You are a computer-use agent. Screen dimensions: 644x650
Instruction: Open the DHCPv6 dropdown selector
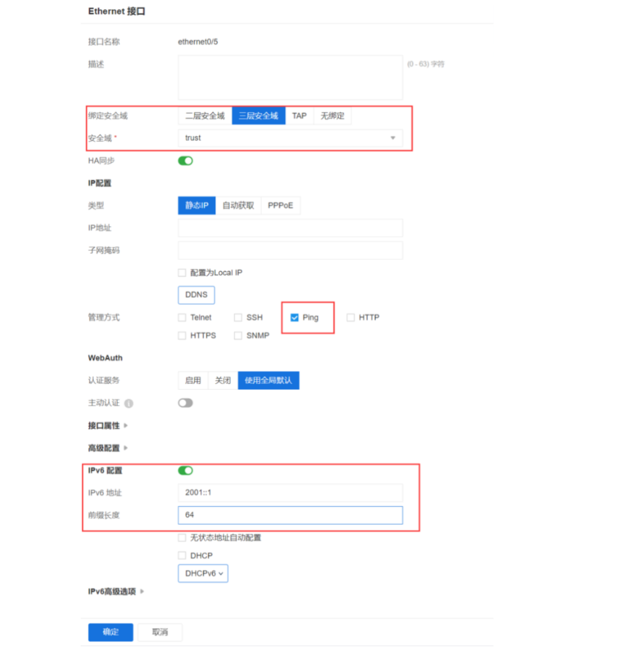click(x=203, y=573)
